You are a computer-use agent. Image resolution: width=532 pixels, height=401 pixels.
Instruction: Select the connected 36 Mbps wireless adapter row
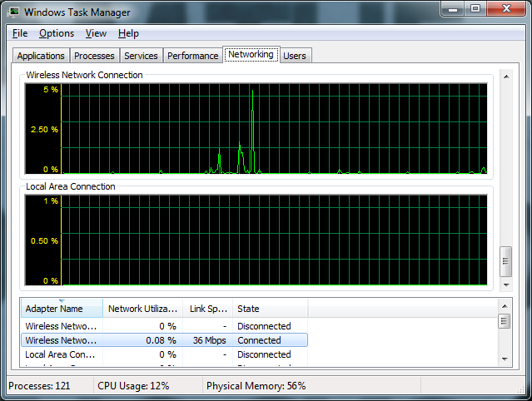164,340
